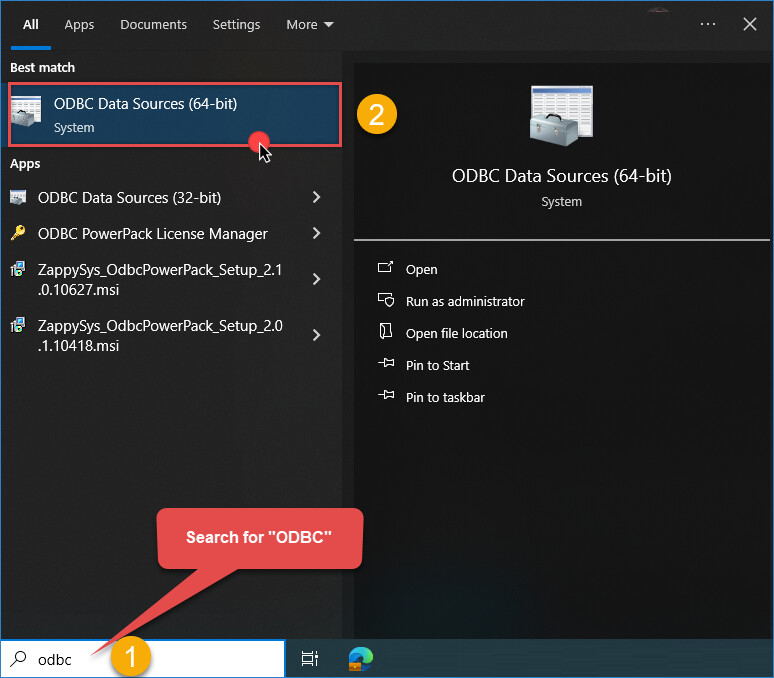This screenshot has height=678, width=774.
Task: Choose Open file location
Action: click(x=457, y=334)
